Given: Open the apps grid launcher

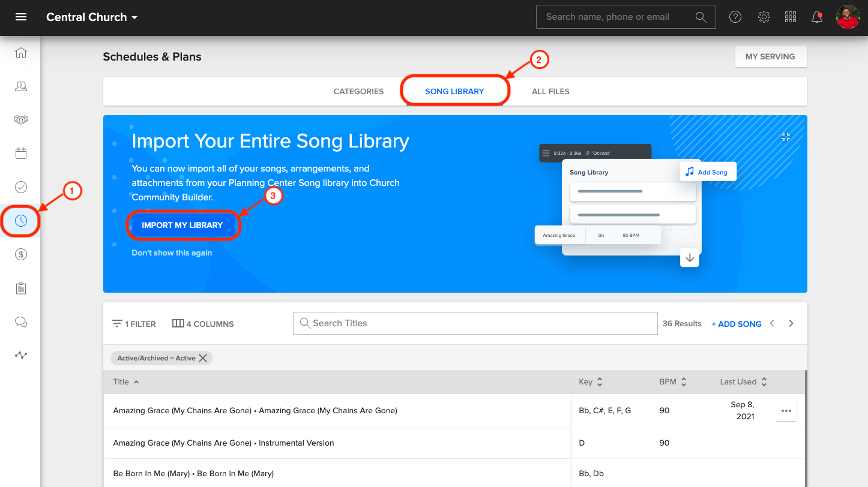Looking at the screenshot, I should (791, 17).
